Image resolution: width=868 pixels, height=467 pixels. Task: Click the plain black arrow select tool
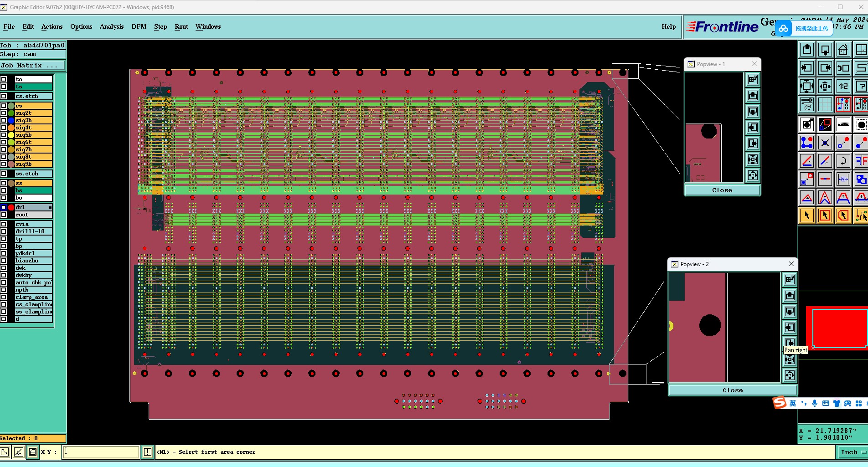click(x=807, y=216)
